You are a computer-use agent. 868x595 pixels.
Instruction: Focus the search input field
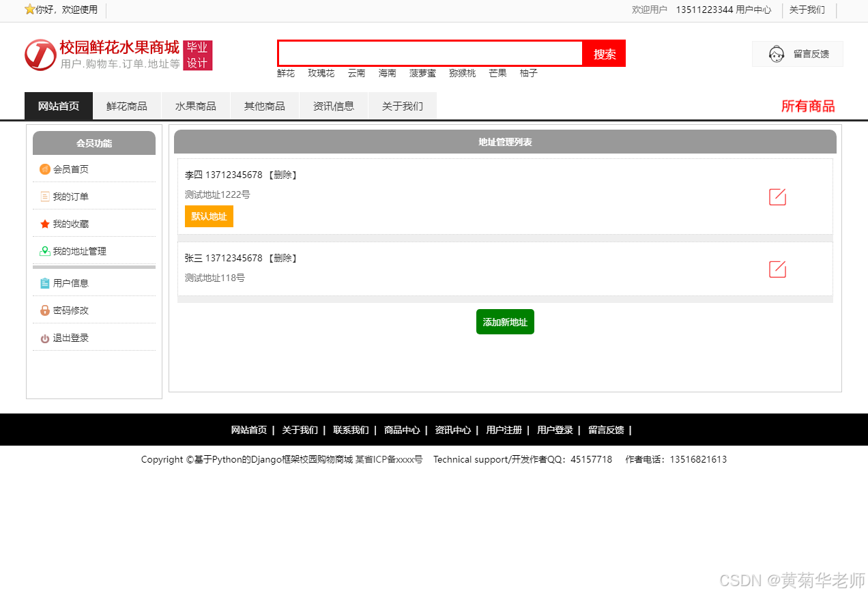(430, 53)
